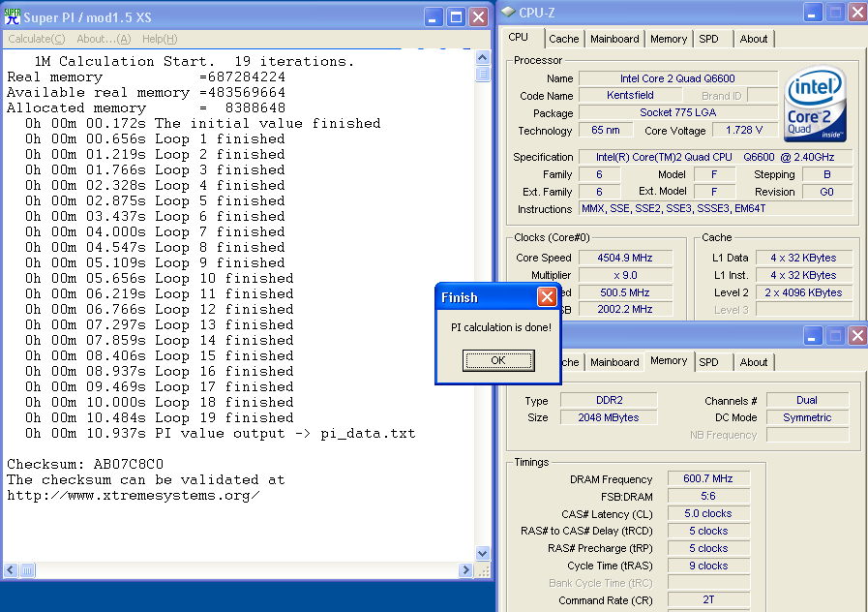Click 'PI value output -> pi_data.txt' line
Viewport: 868px width, 612px height.
pos(220,433)
